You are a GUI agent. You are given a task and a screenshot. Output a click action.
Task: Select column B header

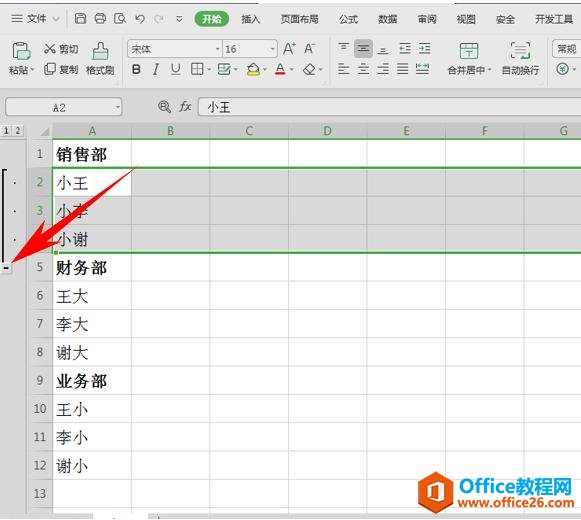coord(170,131)
